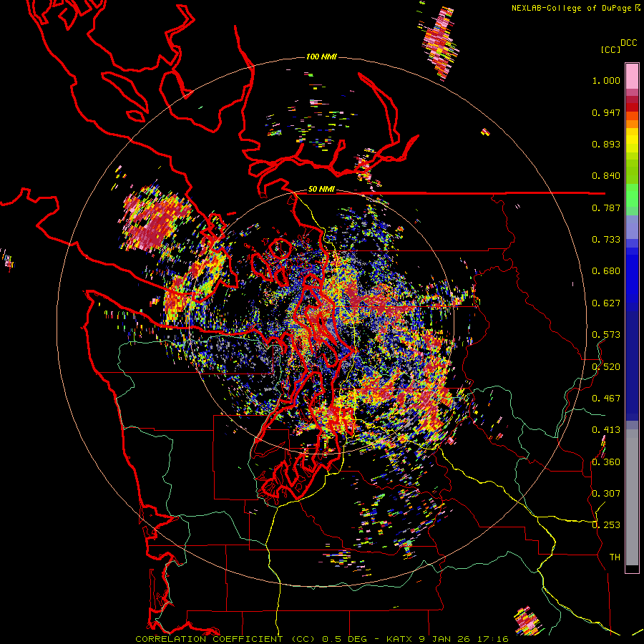Select the 0.253 scale value
This screenshot has width=644, height=644.
click(606, 525)
